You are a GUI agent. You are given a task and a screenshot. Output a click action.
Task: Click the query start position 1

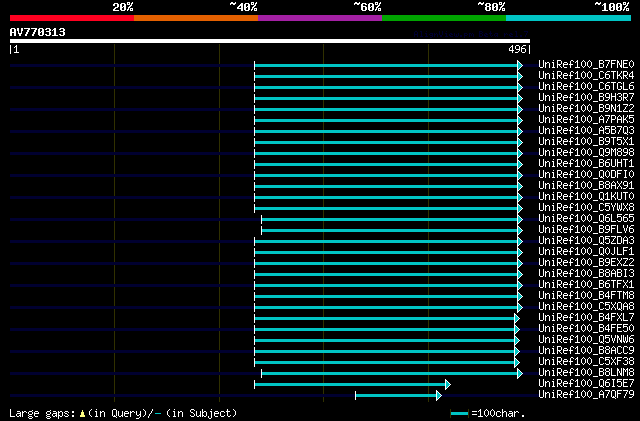click(x=14, y=49)
